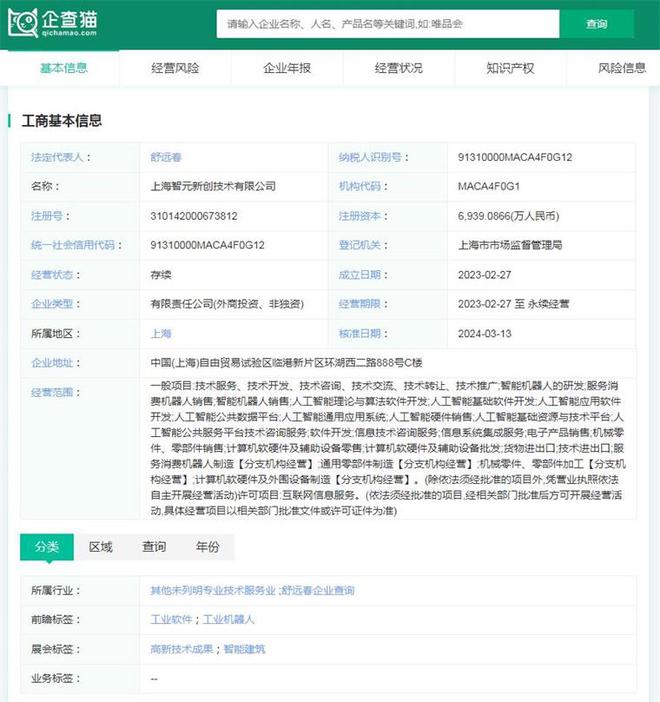660x702 pixels.
Task: Select 2023-02-27 至 永续经营 term text
Action: point(514,304)
